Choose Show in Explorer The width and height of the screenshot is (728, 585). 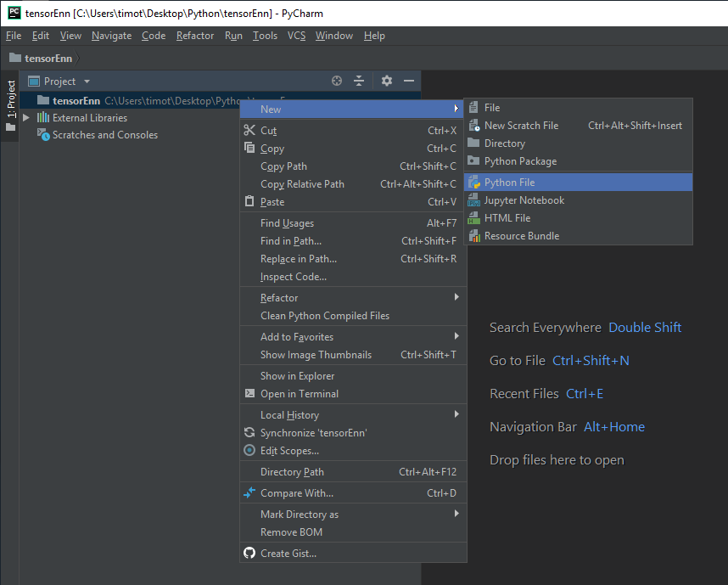click(x=353, y=376)
